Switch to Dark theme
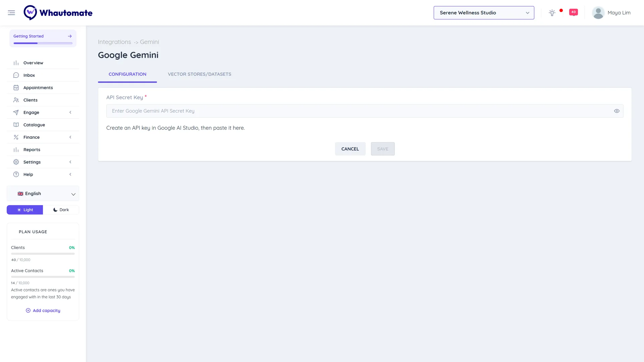The width and height of the screenshot is (644, 362). pos(61,210)
